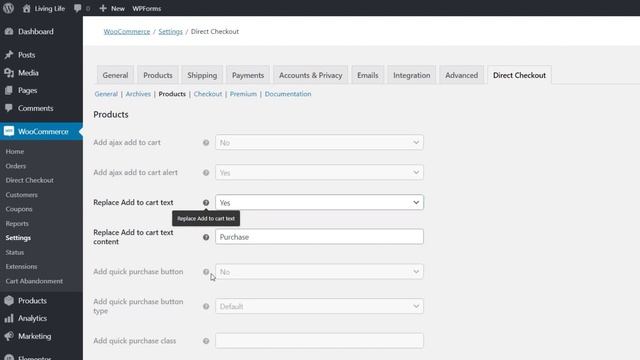Open Customers in WooCommerce submenu

pyautogui.click(x=22, y=195)
